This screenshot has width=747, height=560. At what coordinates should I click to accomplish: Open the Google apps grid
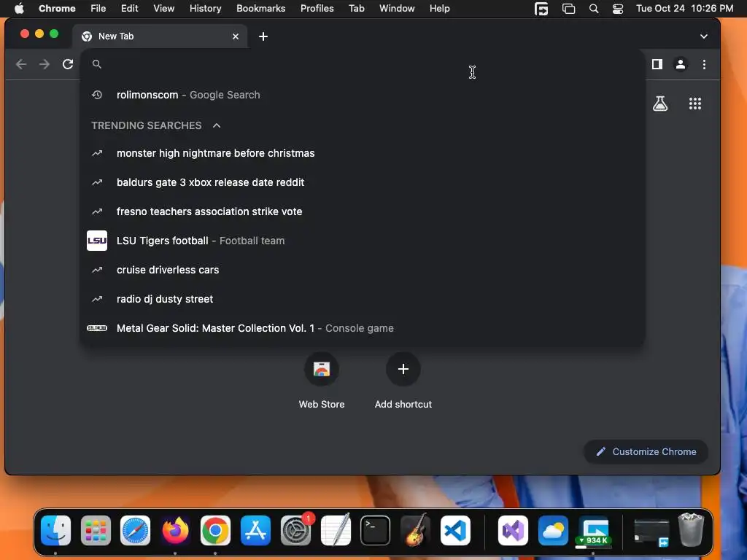(x=695, y=104)
